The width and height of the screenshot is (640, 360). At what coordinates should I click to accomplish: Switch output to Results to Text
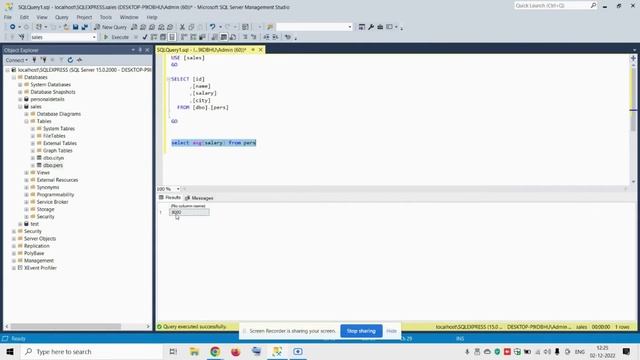(215, 37)
